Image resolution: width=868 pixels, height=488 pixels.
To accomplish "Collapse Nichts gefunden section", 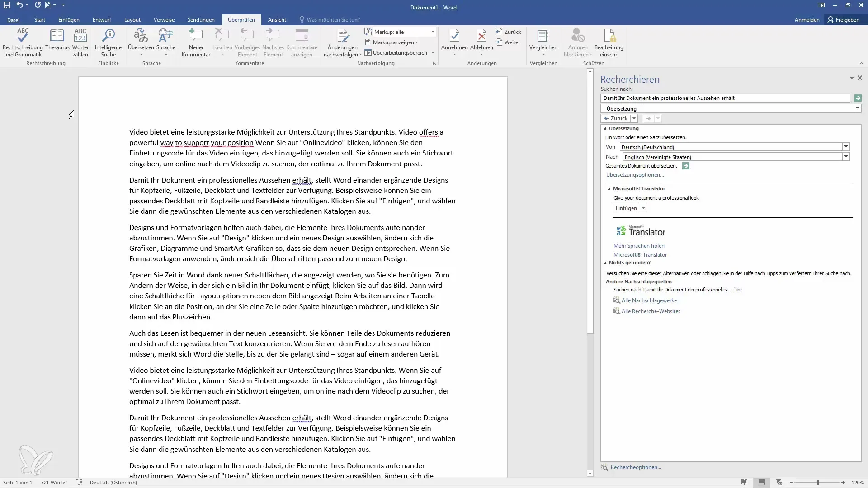I will click(605, 263).
